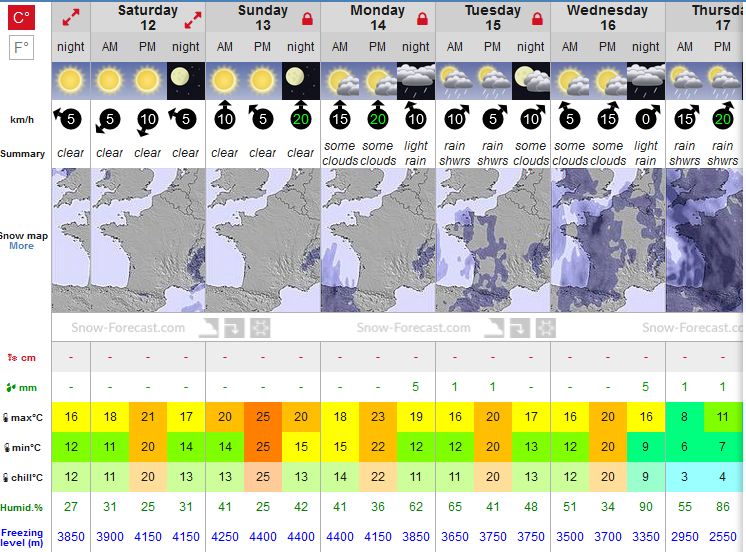This screenshot has height=552, width=746.
Task: Click the Monday PM green 20 wind icon
Action: (378, 117)
